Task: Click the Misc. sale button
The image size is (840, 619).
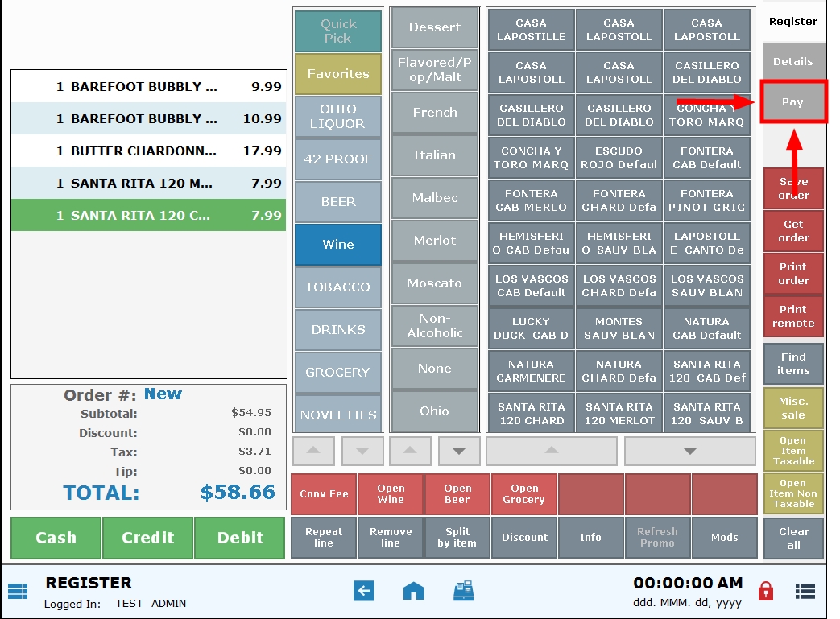Action: click(x=793, y=408)
